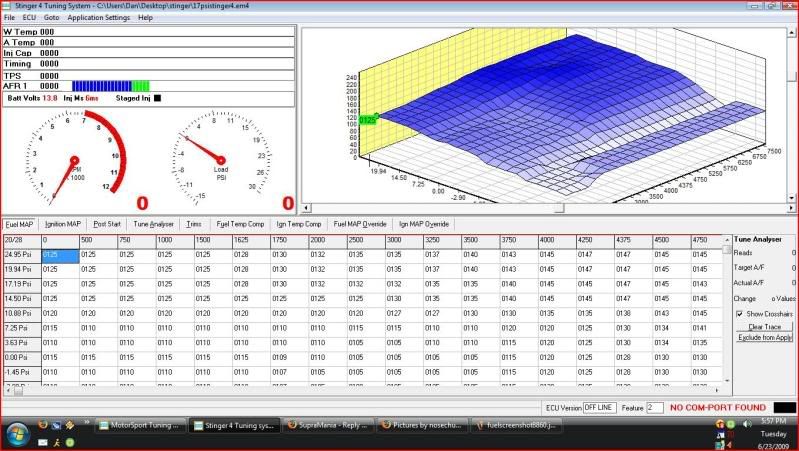
Task: Launch Firefox from quick launch
Action: [x=42, y=425]
